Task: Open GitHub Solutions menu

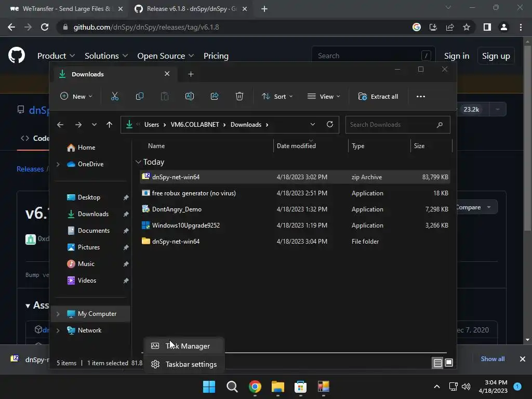Action: pyautogui.click(x=106, y=56)
